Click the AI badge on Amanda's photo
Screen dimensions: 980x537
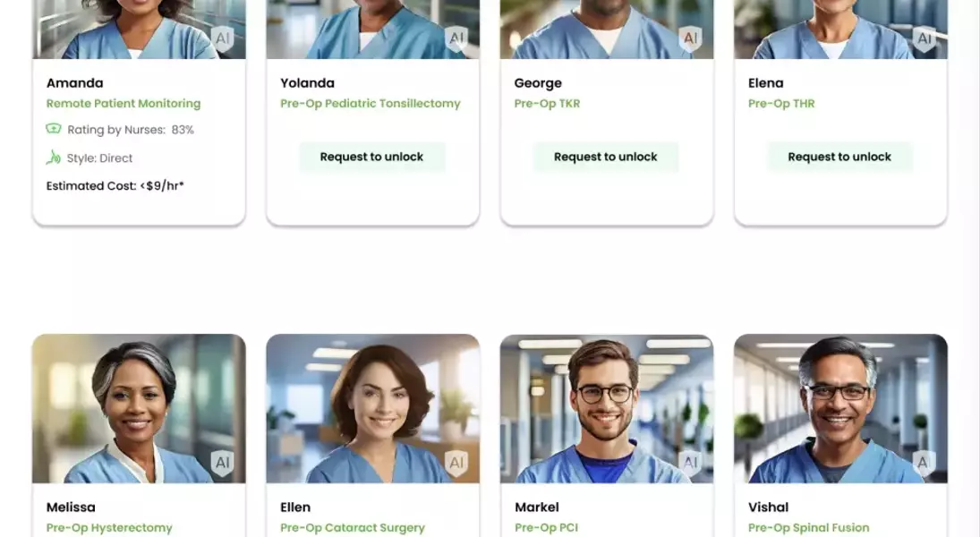click(x=223, y=39)
